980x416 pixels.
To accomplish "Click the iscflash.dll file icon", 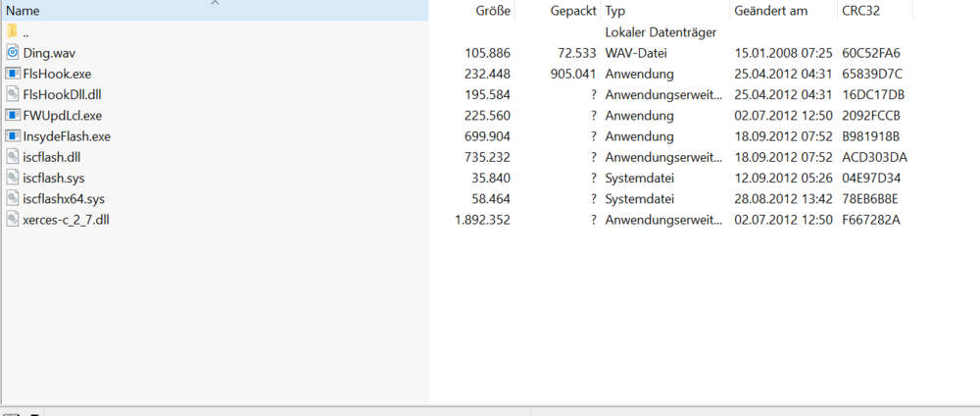I will click(13, 157).
